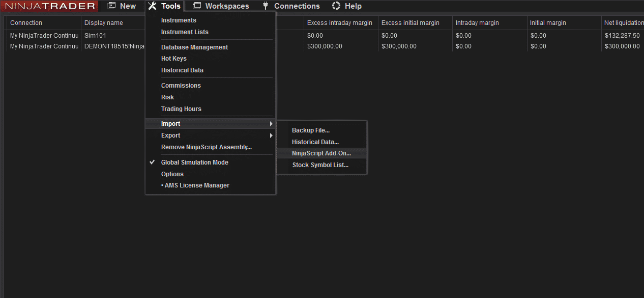Select the Sim101 account name
The width and height of the screenshot is (644, 298).
coord(95,36)
